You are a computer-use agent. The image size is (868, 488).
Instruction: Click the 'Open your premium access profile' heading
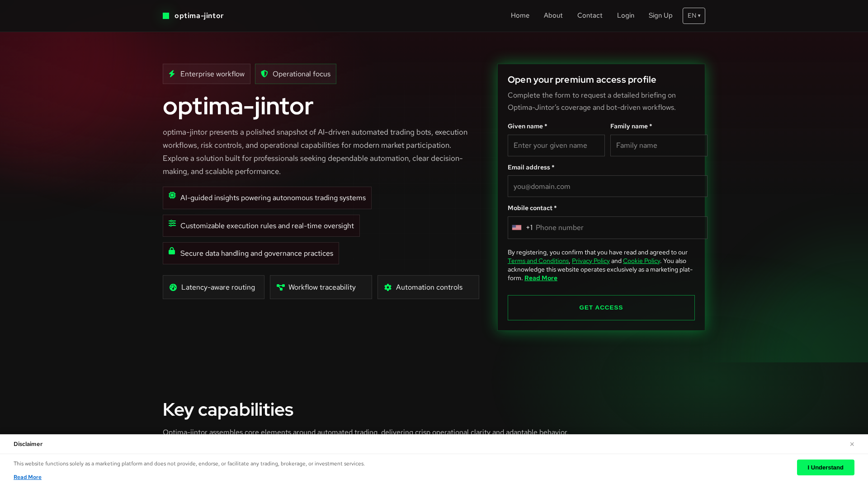tap(582, 80)
